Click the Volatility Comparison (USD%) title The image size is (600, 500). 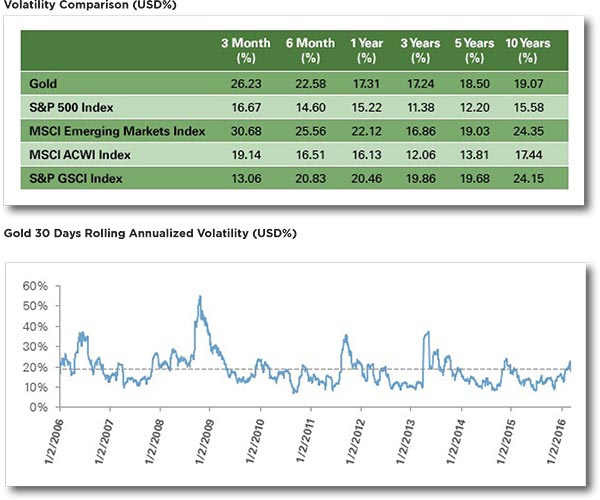90,5
